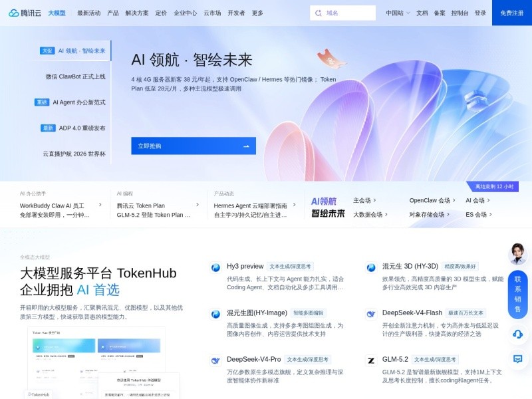The image size is (532, 399).
Task: Open the 混元生图 HY-Image model icon
Action: [215, 314]
